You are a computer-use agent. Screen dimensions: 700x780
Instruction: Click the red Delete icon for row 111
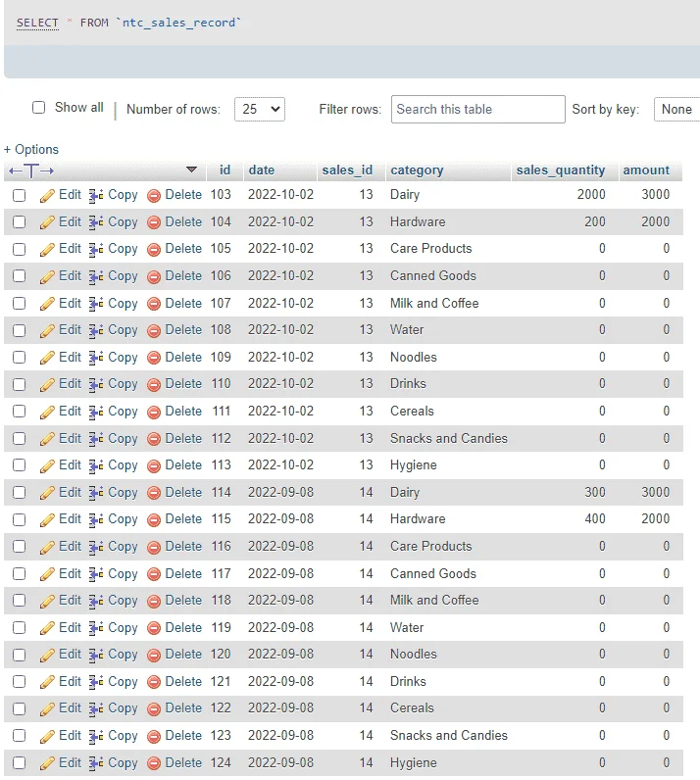[154, 412]
